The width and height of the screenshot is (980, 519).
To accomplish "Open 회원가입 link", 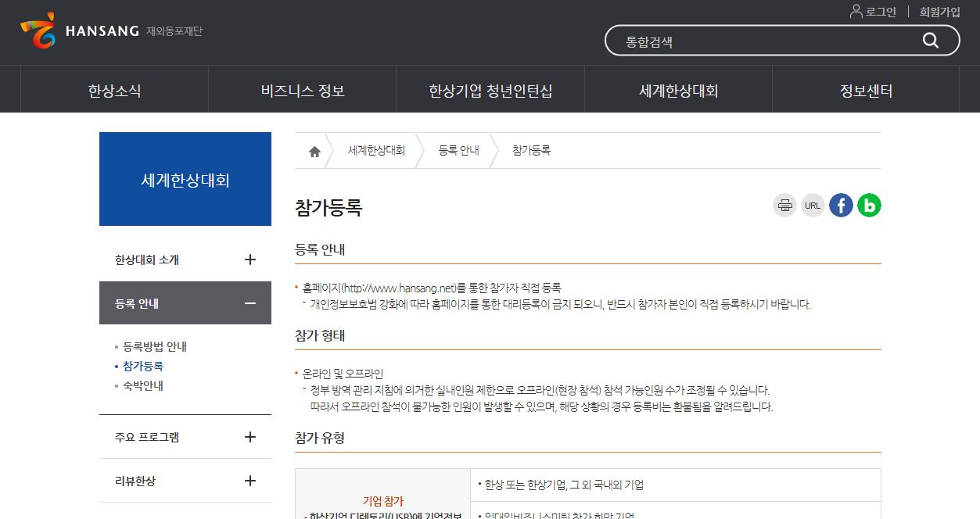I will [x=939, y=12].
